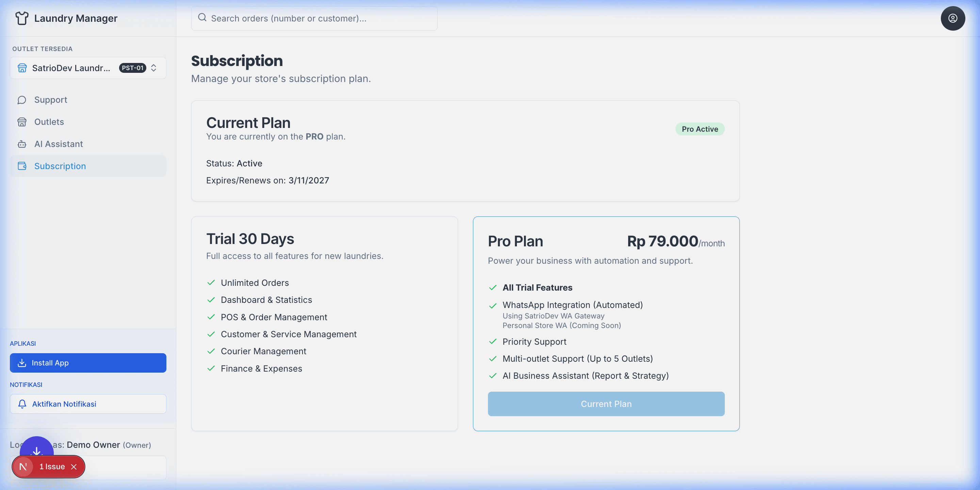
Task: Dismiss the 1 Issue badge
Action: point(74,467)
